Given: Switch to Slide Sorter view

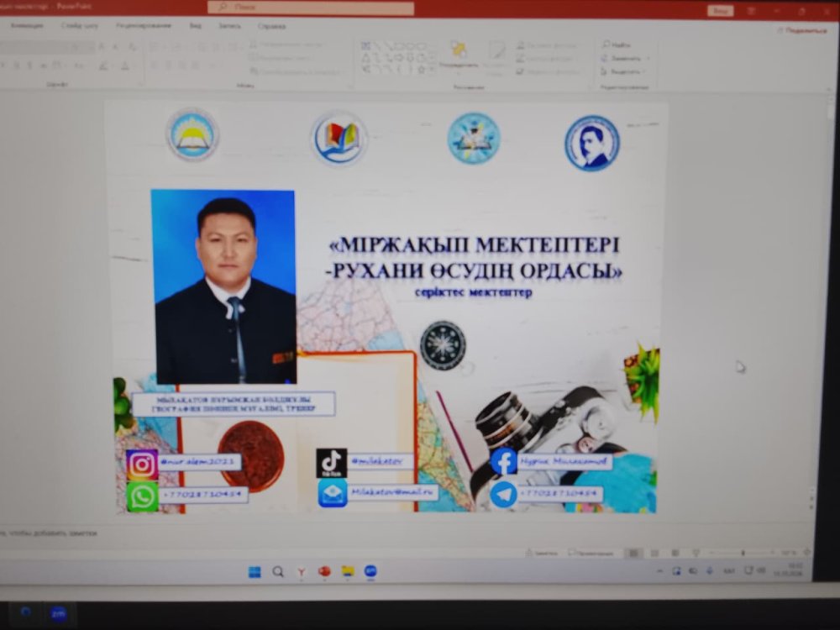Looking at the screenshot, I should pyautogui.click(x=654, y=553).
